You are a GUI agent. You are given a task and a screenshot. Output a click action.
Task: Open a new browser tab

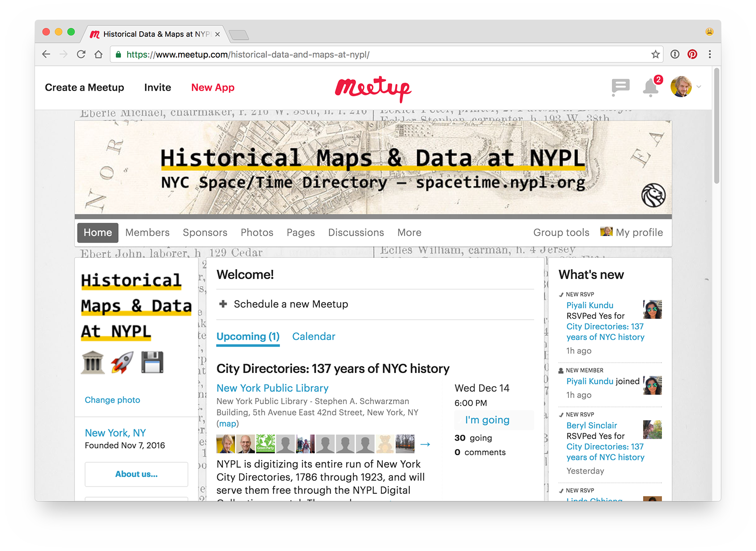[238, 34]
